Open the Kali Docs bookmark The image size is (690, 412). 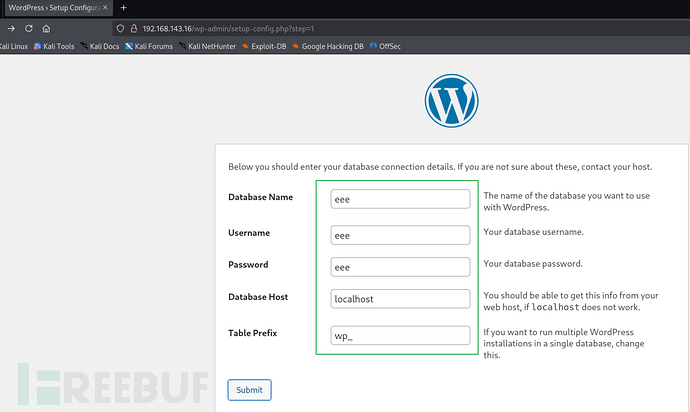(100, 46)
